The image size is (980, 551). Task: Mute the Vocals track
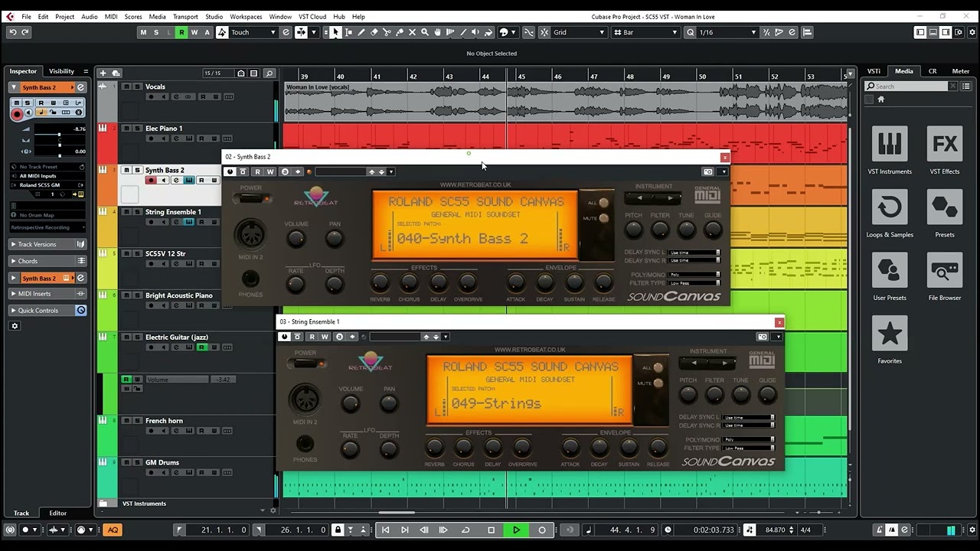[x=126, y=86]
